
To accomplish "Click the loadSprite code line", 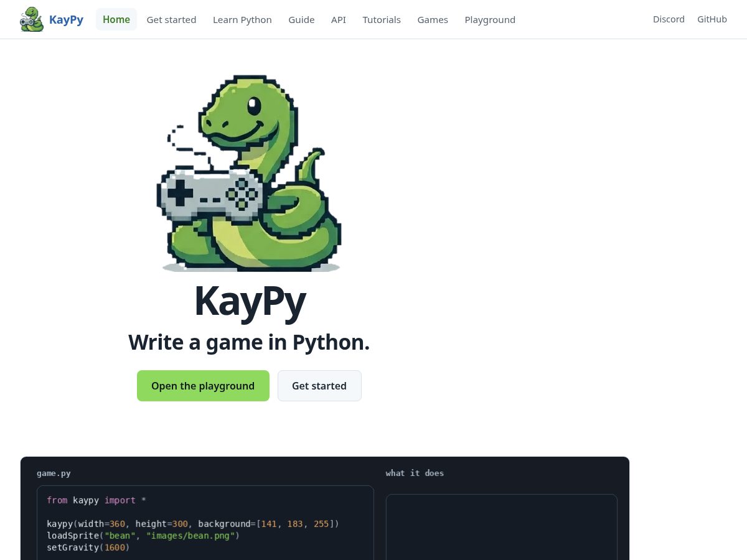I will click(x=143, y=536).
